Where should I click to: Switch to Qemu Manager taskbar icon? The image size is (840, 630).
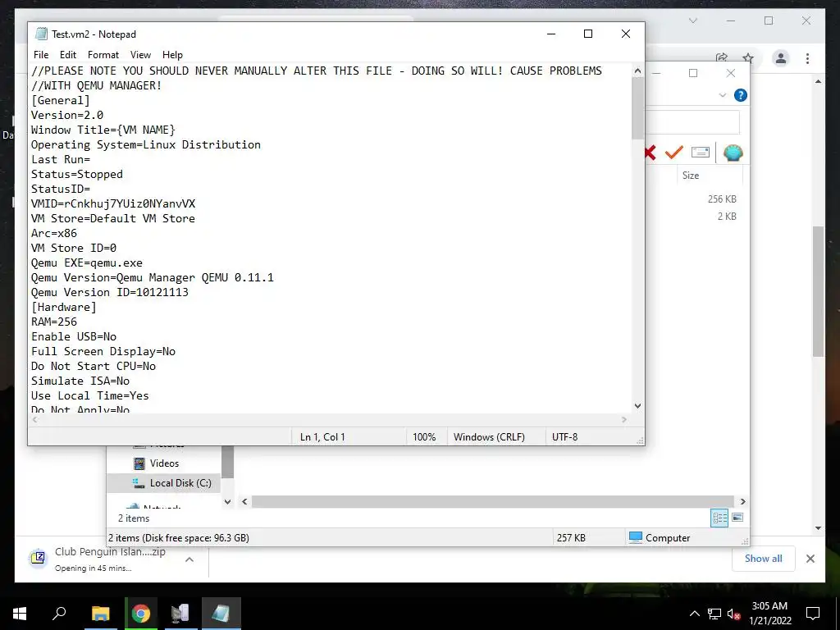tap(180, 614)
